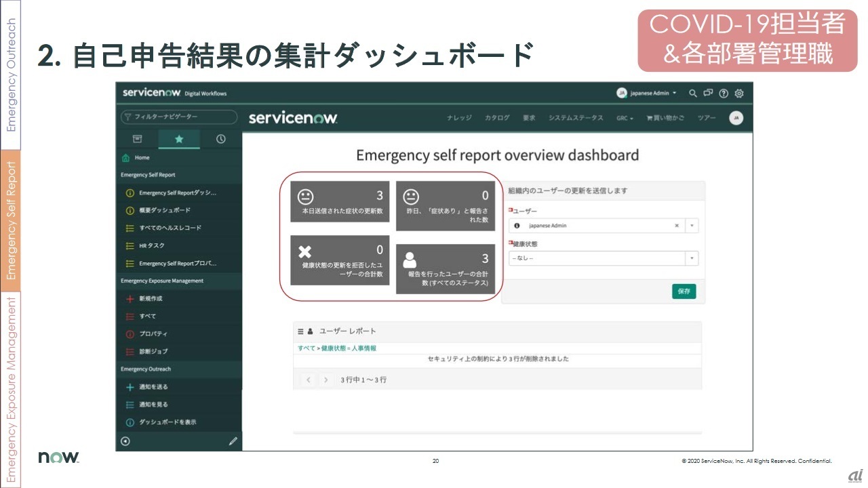
Task: Click the pencil edit icon in navigator footer
Action: (233, 441)
